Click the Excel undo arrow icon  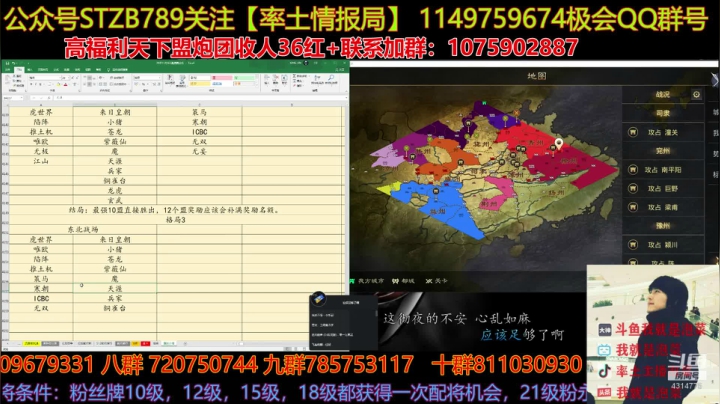14,63
